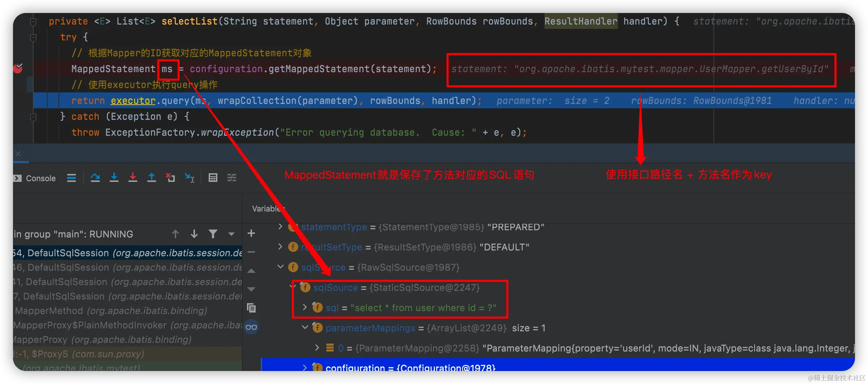Select the DefaultSqlSession frame at line 41
Image resolution: width=868 pixels, height=384 pixels.
pos(127,282)
